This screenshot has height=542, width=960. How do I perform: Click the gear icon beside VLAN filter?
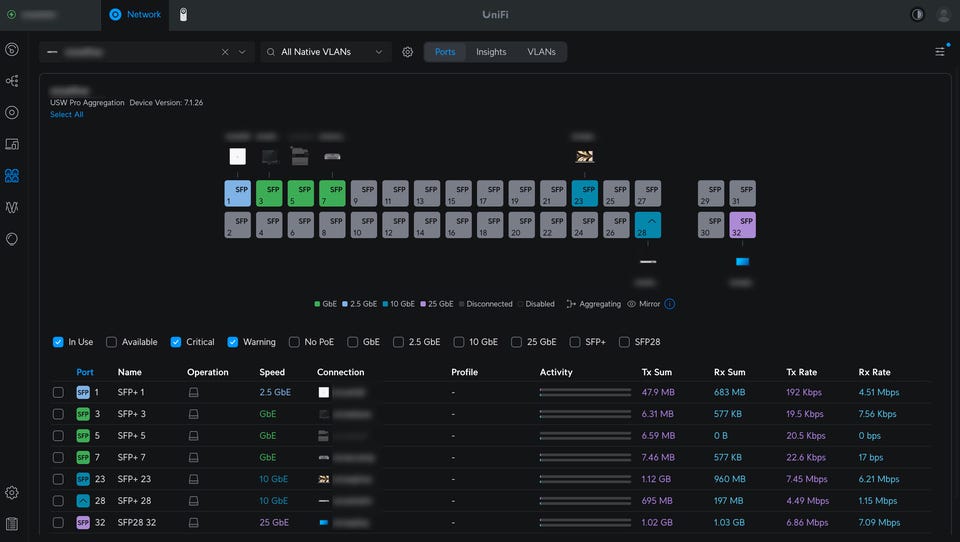click(408, 52)
